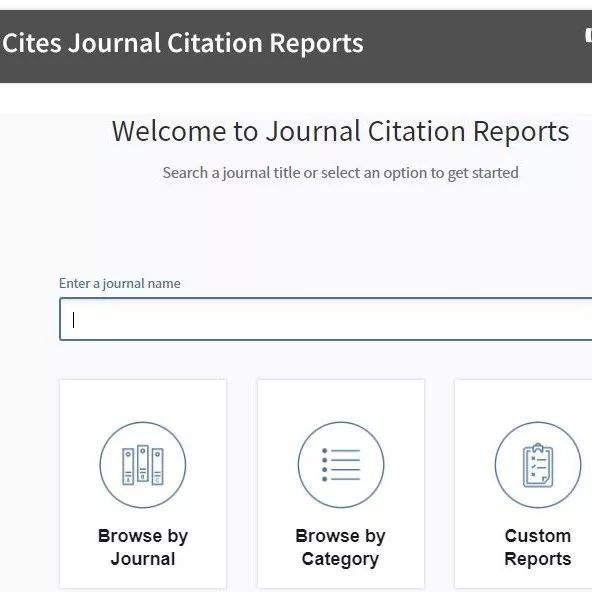
Task: Select the Browse by Journal card background
Action: 143,484
